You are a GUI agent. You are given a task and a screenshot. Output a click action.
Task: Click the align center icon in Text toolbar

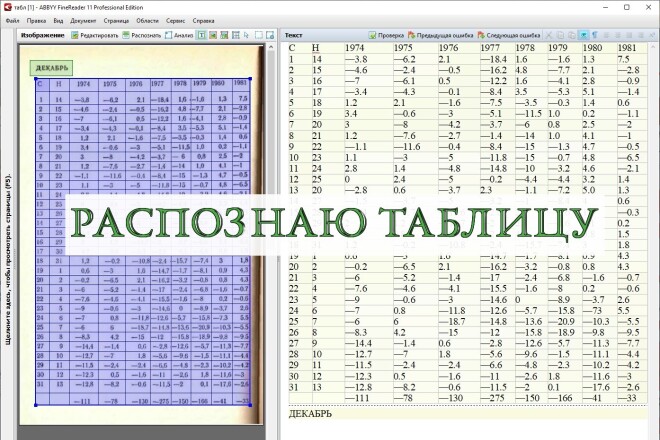point(618,35)
